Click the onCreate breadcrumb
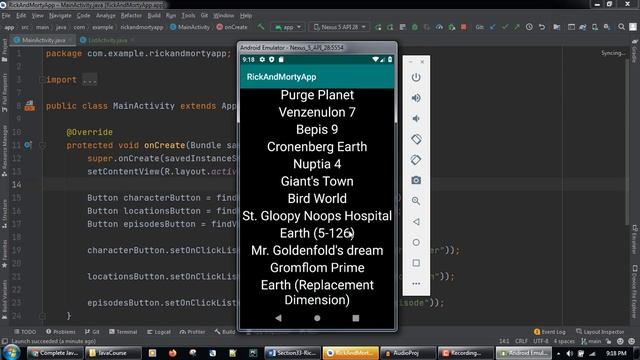 click(x=232, y=27)
